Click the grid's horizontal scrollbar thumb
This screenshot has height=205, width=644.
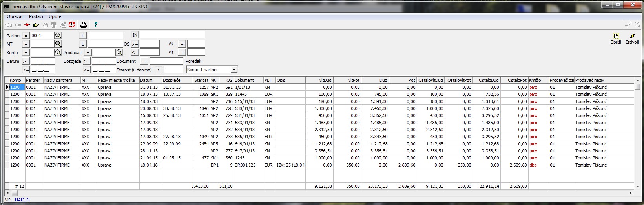click(x=15, y=193)
